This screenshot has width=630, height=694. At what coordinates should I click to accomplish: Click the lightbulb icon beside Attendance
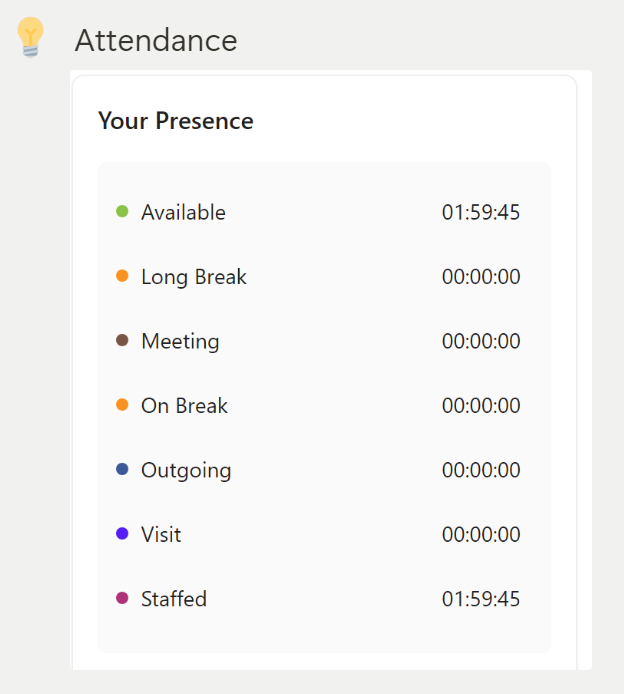tap(31, 38)
